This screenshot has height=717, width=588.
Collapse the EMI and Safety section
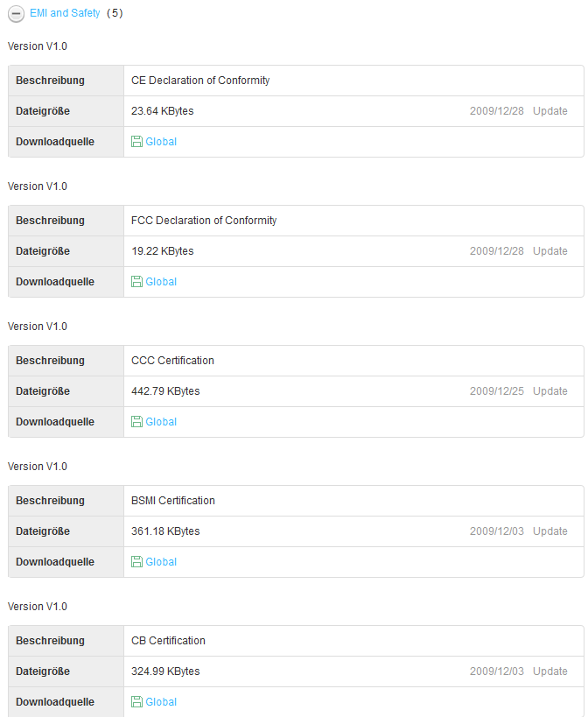16,14
